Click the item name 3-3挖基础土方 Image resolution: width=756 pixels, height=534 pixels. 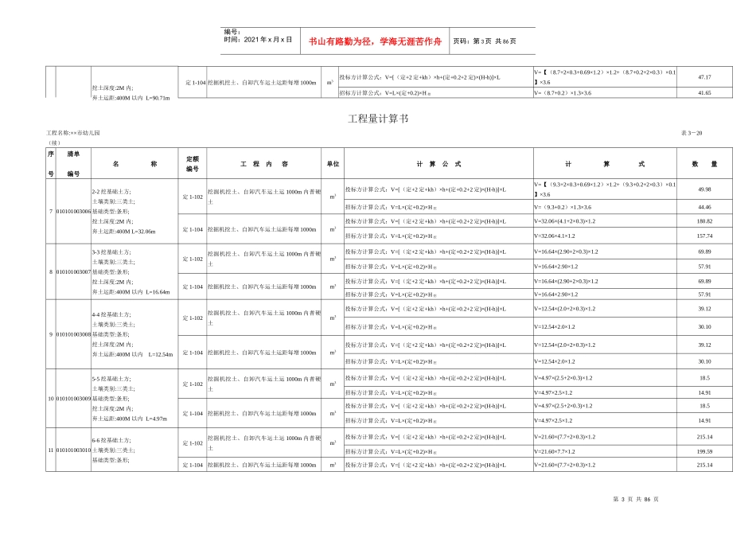coord(111,252)
